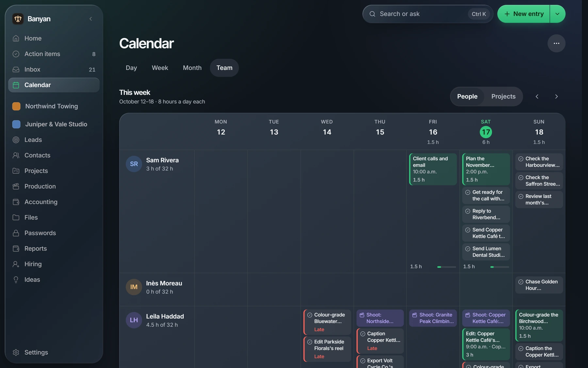Open Accounting wallet icon

tap(16, 202)
